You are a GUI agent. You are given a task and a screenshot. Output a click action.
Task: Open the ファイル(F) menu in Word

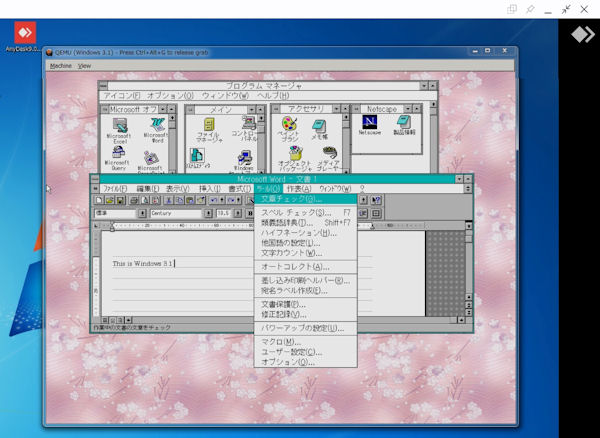click(x=115, y=189)
